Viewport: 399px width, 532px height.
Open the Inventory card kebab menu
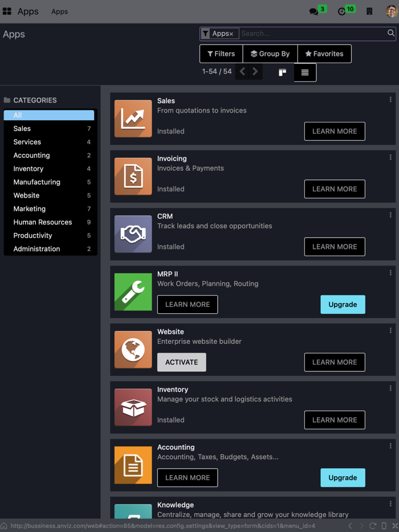(390, 388)
